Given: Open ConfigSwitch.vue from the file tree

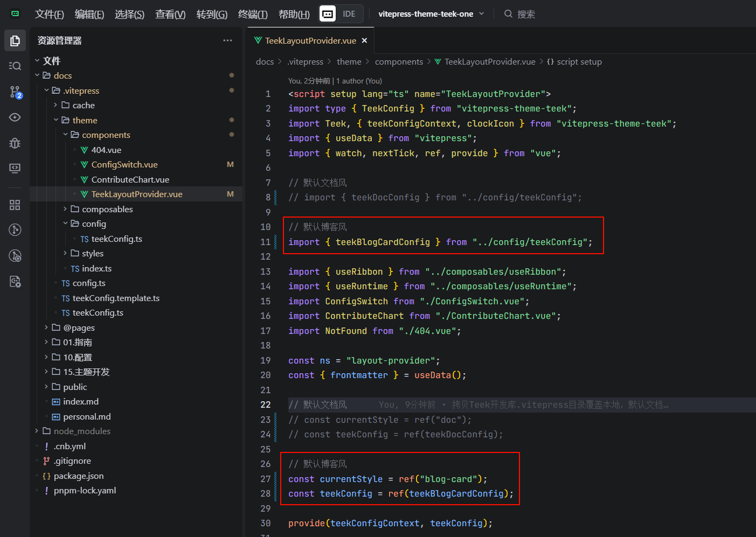Looking at the screenshot, I should click(x=124, y=165).
